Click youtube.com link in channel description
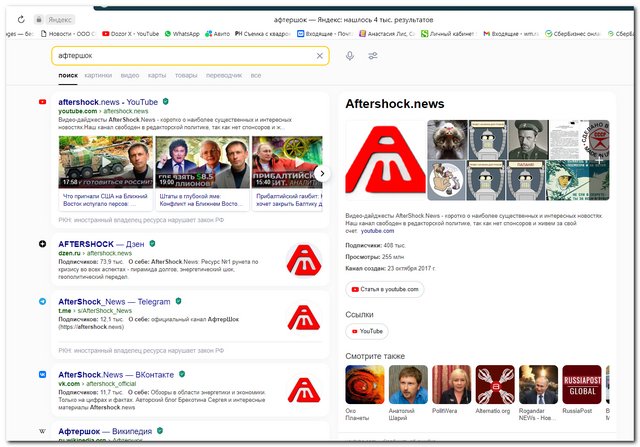 tap(378, 231)
